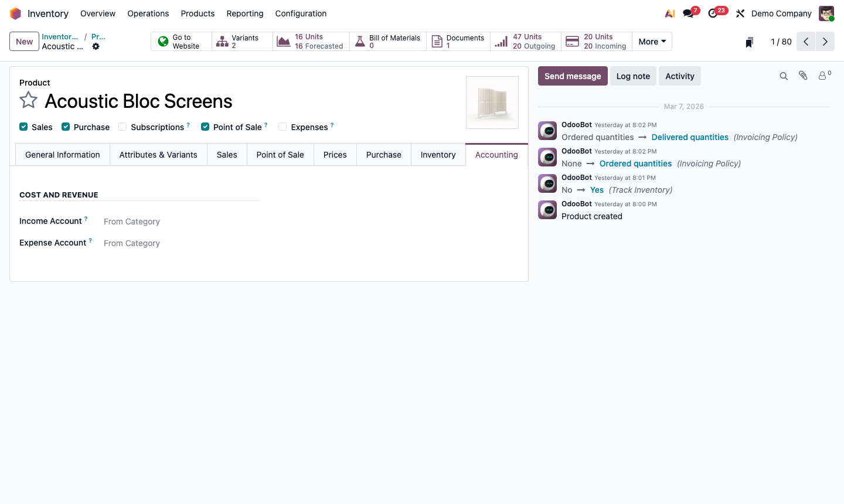Click the Forecasted units graph icon
This screenshot has height=504, width=844.
(284, 41)
